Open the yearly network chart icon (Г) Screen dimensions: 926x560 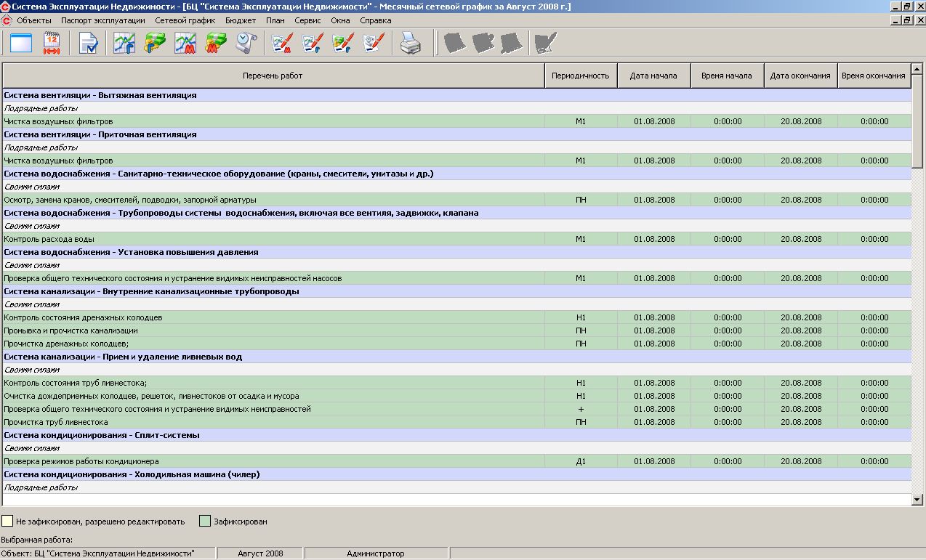pos(125,44)
